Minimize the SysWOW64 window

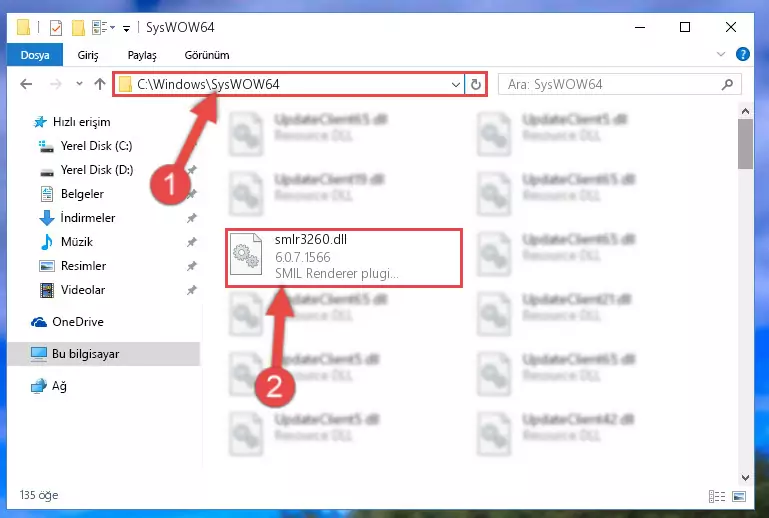tap(640, 27)
